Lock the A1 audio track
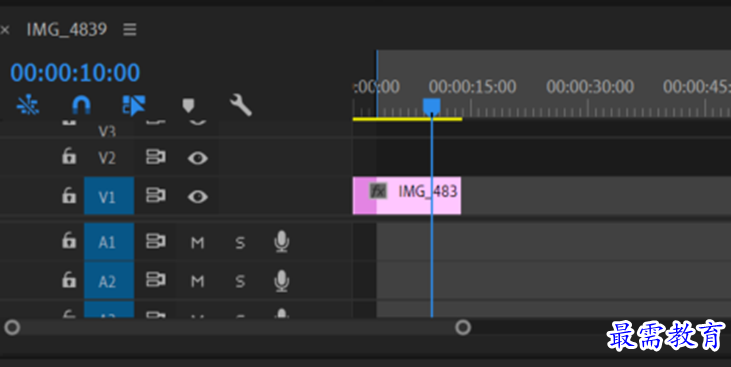Image resolution: width=731 pixels, height=367 pixels. click(x=69, y=241)
